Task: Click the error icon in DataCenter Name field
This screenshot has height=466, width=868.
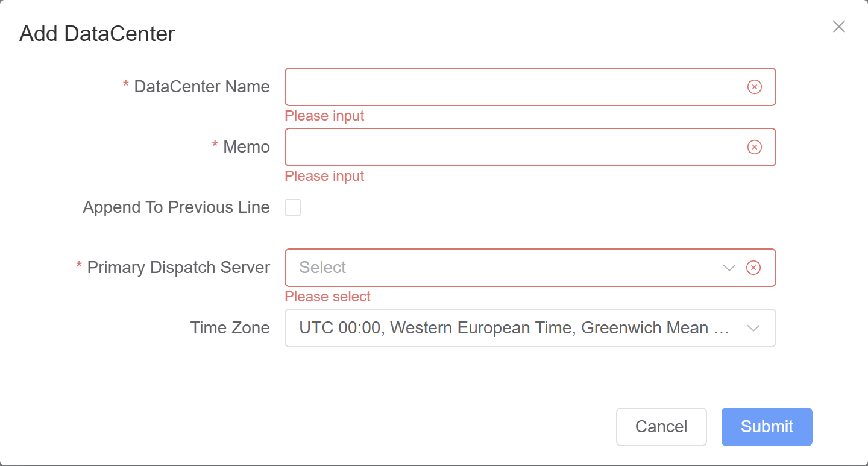Action: click(x=754, y=87)
